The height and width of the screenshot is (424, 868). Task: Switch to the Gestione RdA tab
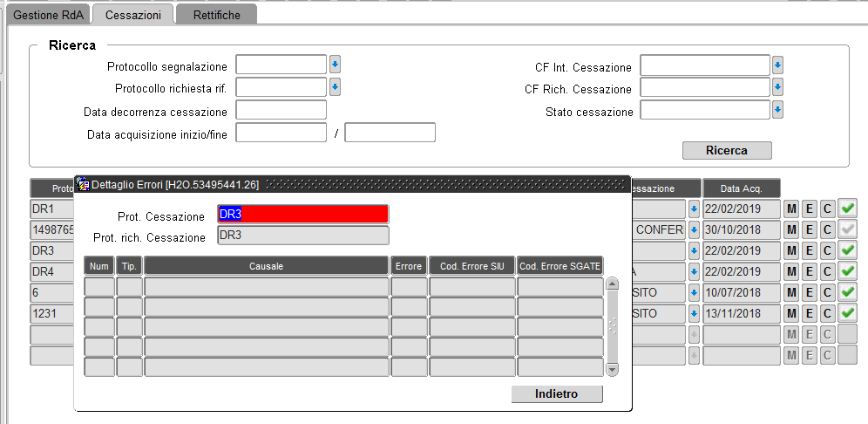point(48,15)
